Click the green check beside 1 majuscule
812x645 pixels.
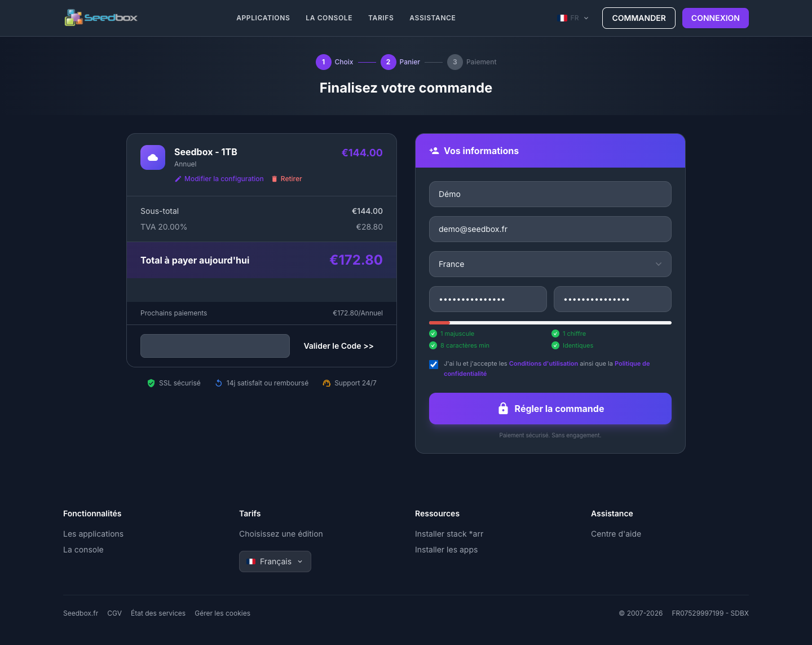(433, 334)
